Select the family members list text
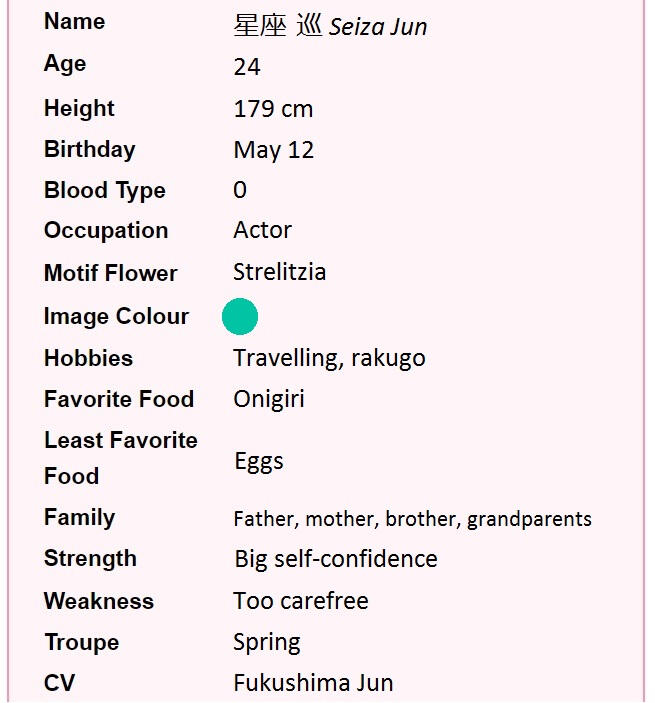655x703 pixels. tap(412, 519)
